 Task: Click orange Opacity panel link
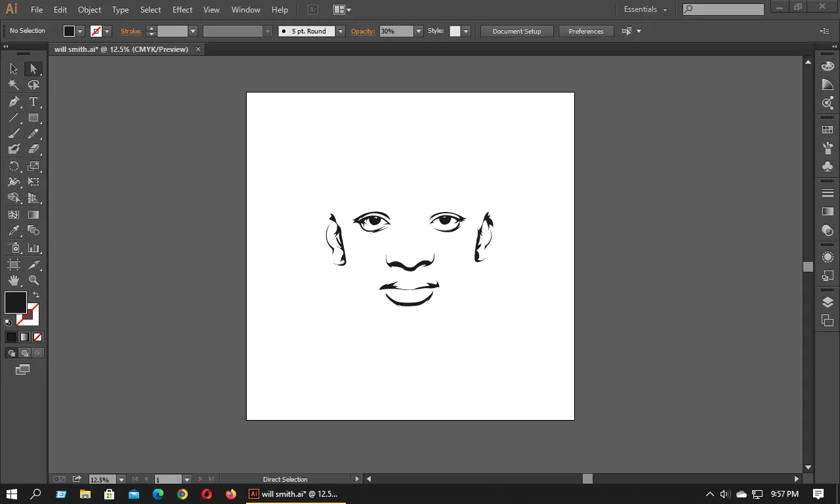363,31
